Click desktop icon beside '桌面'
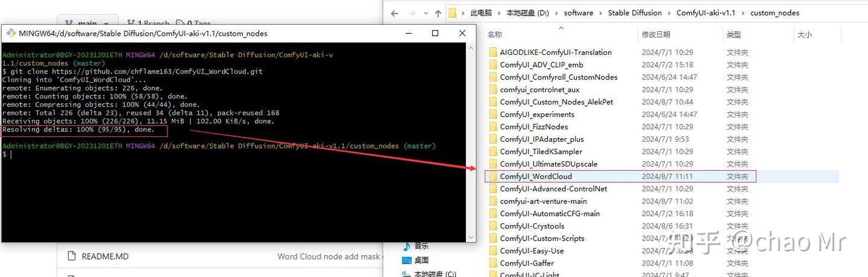Viewport: 868px width, 277px height. [x=407, y=260]
